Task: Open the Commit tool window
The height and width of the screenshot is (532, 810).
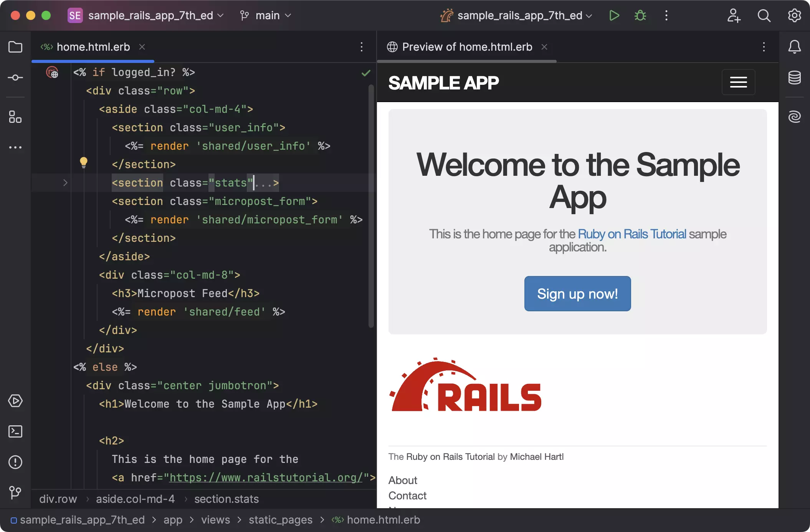Action: pyautogui.click(x=15, y=78)
